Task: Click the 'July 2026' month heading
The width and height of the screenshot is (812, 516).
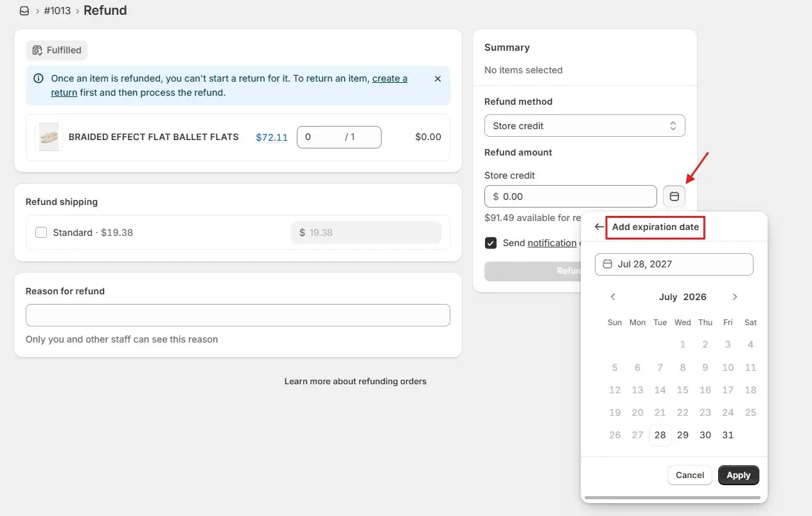Action: [x=683, y=297]
